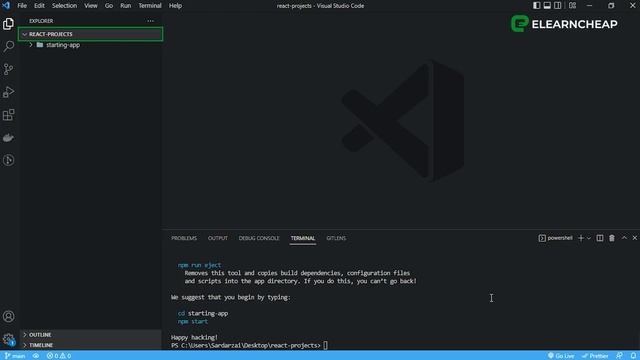
Task: Click Prettier status bar item
Action: [595, 356]
